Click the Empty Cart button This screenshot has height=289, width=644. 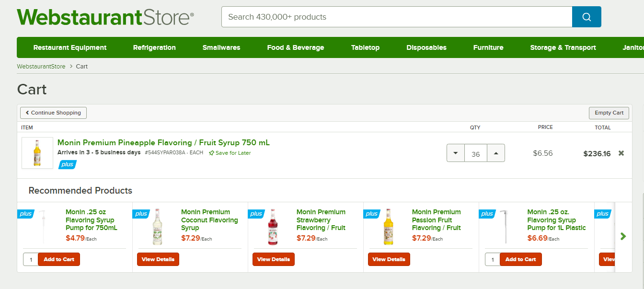click(x=609, y=113)
